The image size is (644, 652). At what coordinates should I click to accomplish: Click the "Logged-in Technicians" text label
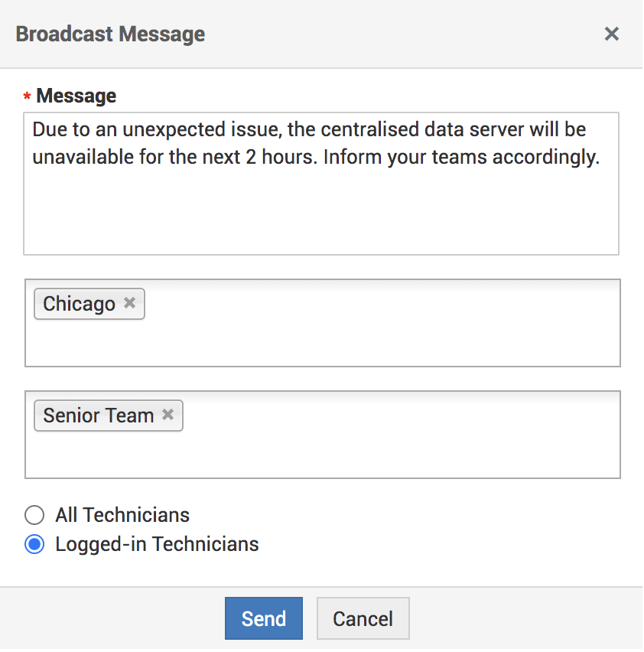click(x=157, y=545)
